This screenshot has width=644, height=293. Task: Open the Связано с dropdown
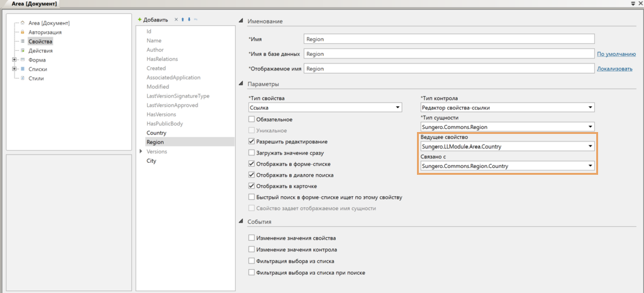coord(590,166)
